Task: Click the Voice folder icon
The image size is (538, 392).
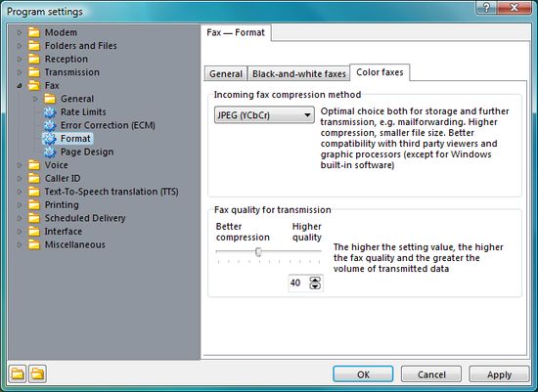Action: pos(33,165)
